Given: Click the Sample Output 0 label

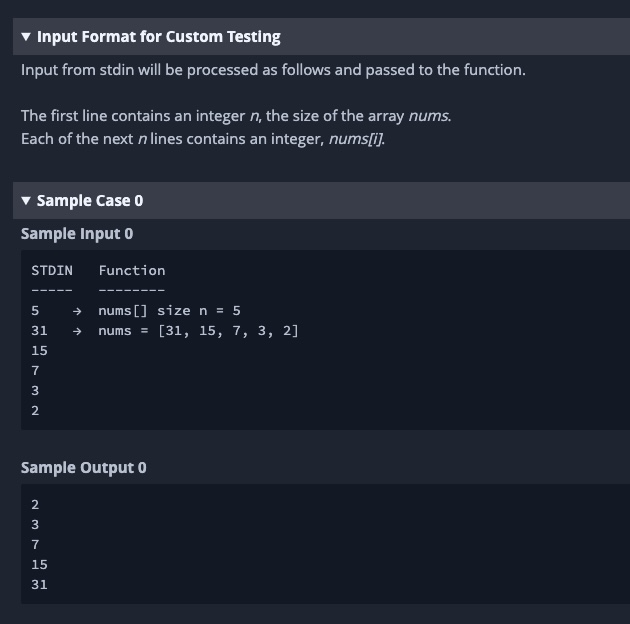Looking at the screenshot, I should [x=83, y=468].
